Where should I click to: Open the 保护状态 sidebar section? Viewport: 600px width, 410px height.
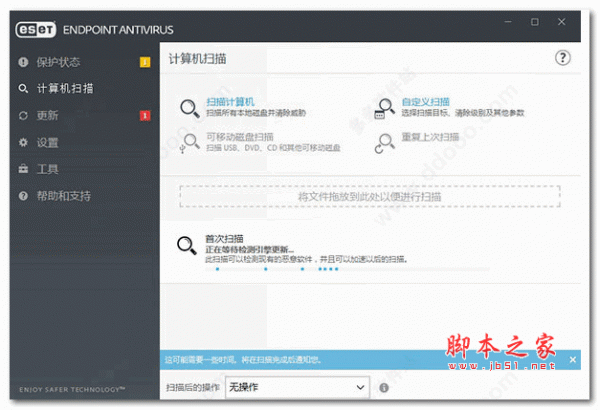point(58,62)
